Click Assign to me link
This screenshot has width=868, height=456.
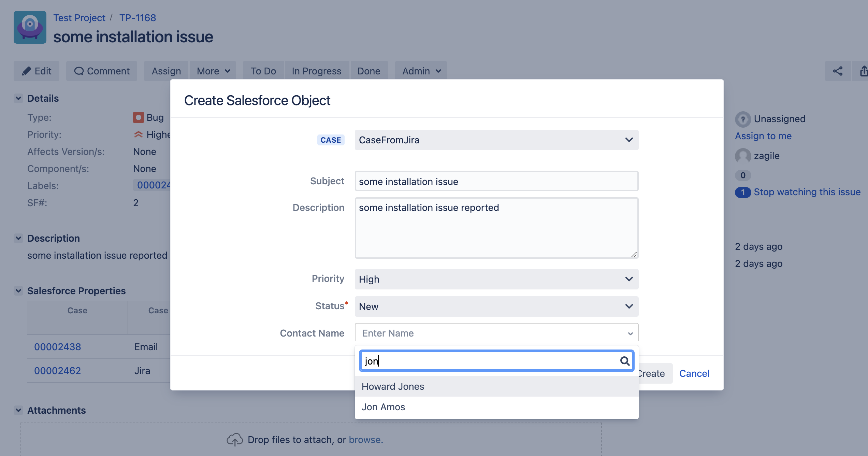(x=763, y=136)
